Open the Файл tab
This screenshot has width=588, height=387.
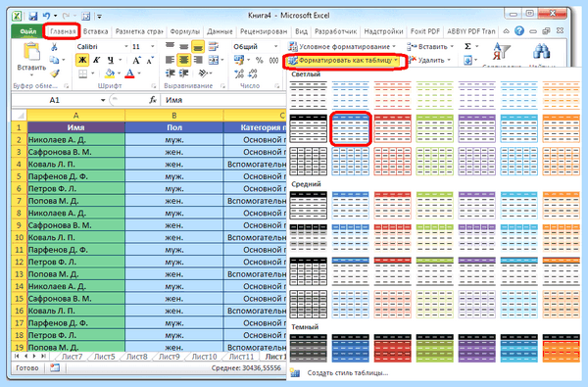click(26, 31)
